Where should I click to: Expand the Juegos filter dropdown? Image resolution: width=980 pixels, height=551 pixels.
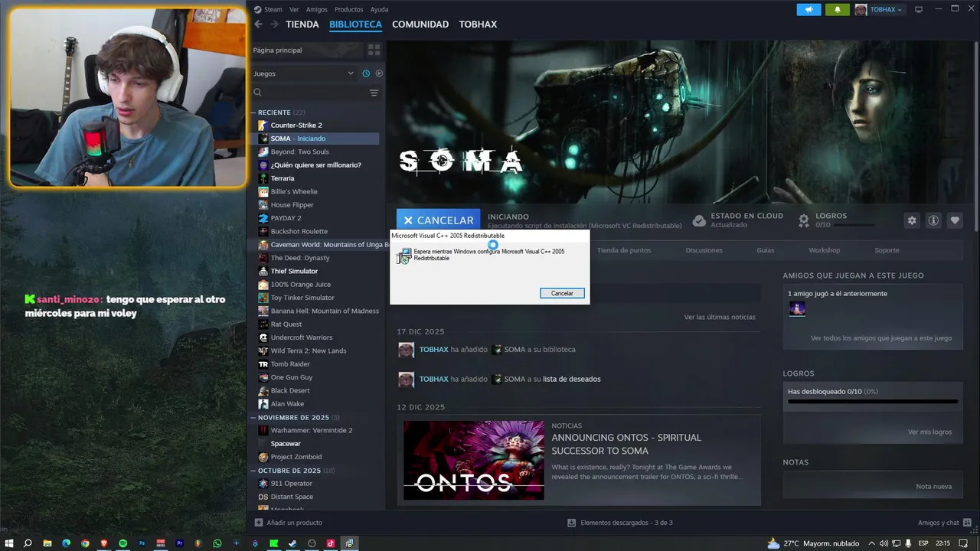304,73
